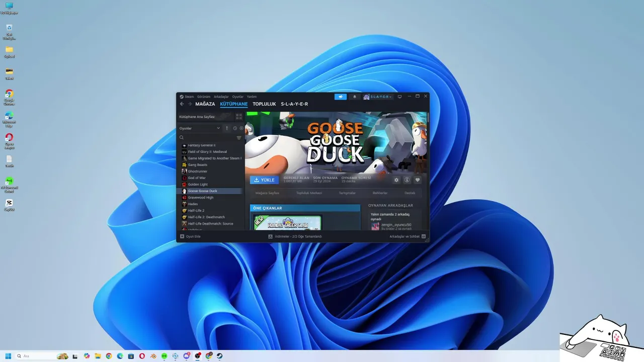Add Goose Goose Duck to favorites heart
The height and width of the screenshot is (362, 644).
pos(417,180)
